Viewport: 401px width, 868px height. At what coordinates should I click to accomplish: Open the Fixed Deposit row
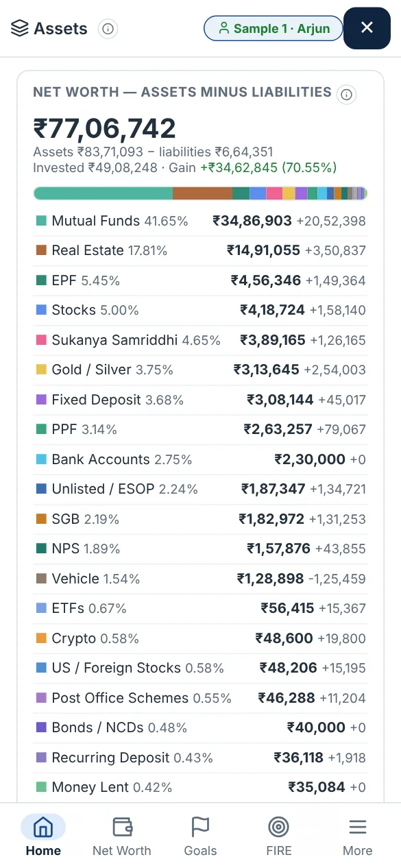[x=200, y=400]
